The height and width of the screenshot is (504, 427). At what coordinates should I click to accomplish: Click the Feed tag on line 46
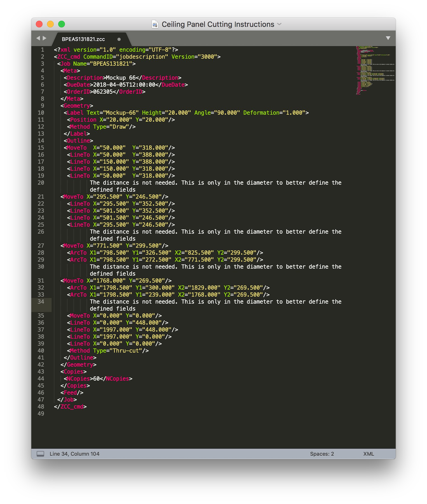click(72, 393)
